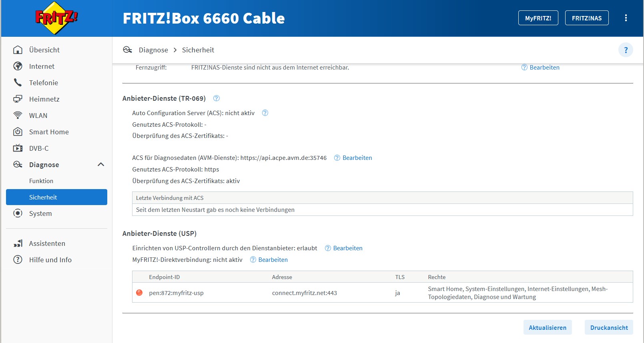Click the Letzte Verbindung mit ACS header
Screen dimensions: 644x343
point(383,198)
